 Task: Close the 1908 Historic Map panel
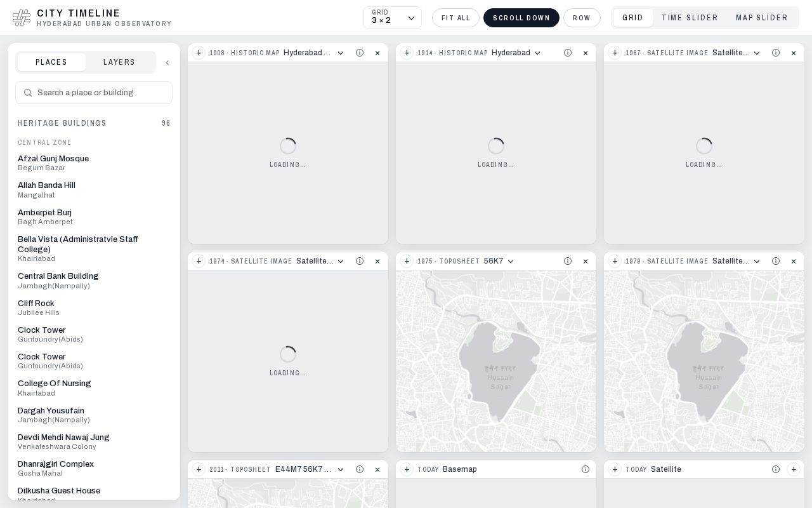point(377,53)
